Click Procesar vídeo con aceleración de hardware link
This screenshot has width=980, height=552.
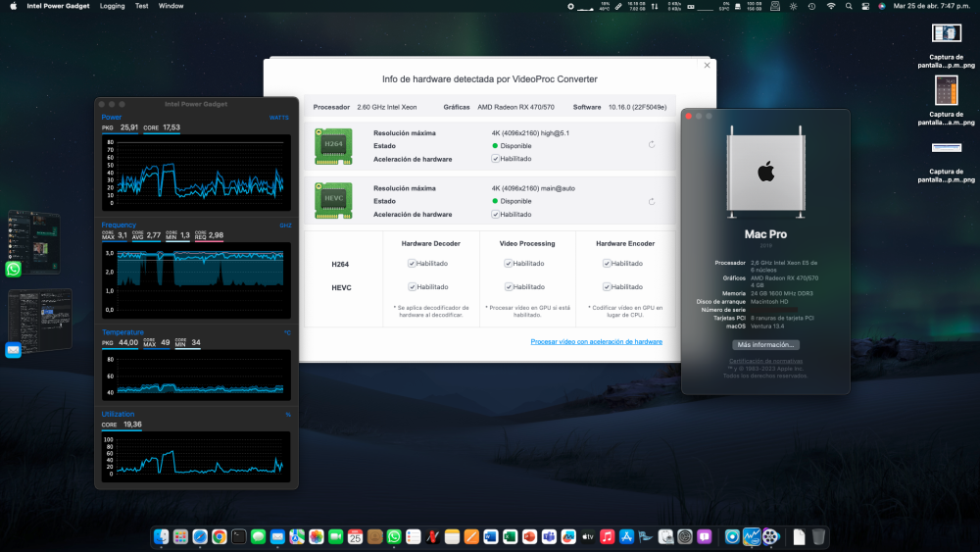[x=596, y=342]
